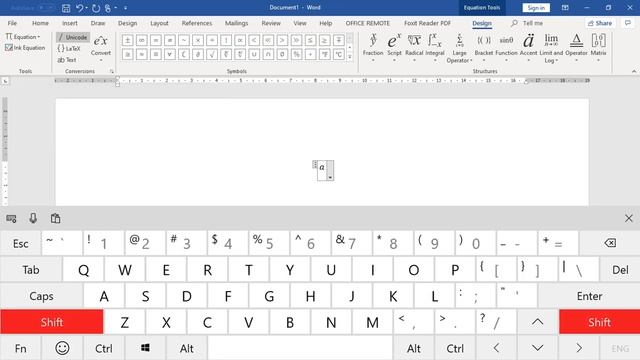This screenshot has width=640, height=360.
Task: Switch to the Insert tab
Action: coord(70,23)
